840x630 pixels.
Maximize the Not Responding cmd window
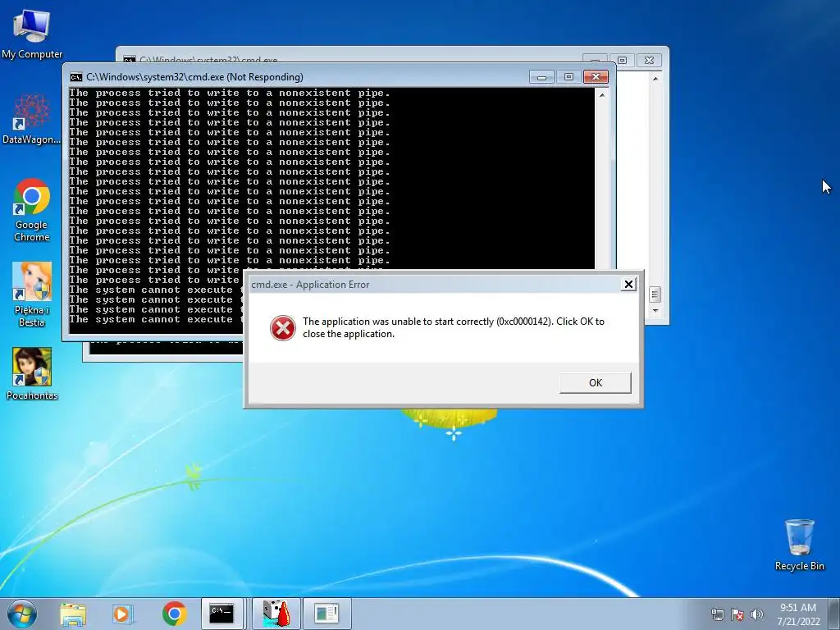point(568,77)
